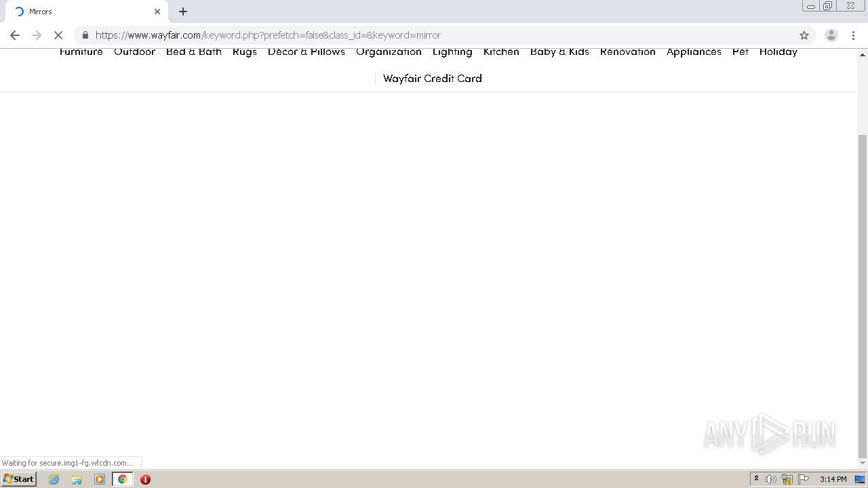View site security info via padlock
Screen dimensions: 868x488
click(85, 35)
